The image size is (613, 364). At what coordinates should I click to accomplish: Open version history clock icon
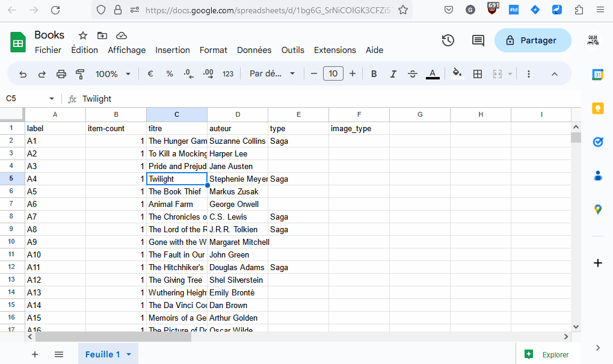(448, 40)
